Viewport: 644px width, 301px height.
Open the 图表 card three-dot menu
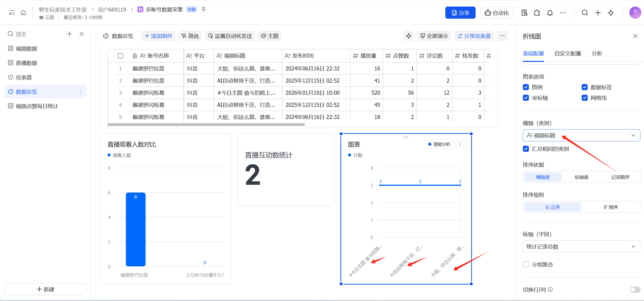coord(460,144)
